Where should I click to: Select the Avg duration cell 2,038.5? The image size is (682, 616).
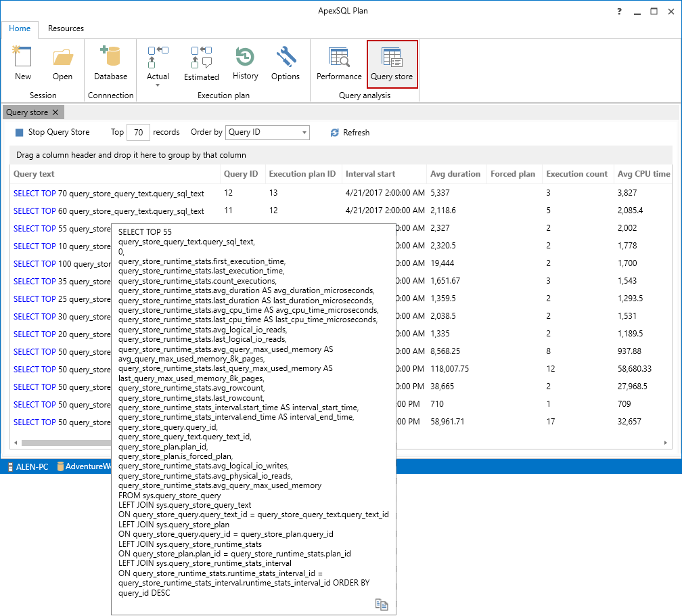[x=443, y=316]
